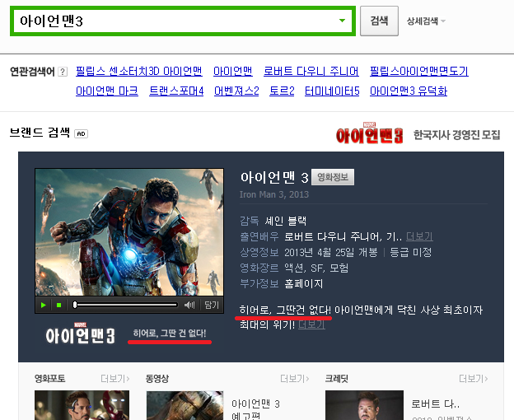Open related search 아이언맨3 유덕화
This screenshot has width=514, height=420.
[409, 91]
